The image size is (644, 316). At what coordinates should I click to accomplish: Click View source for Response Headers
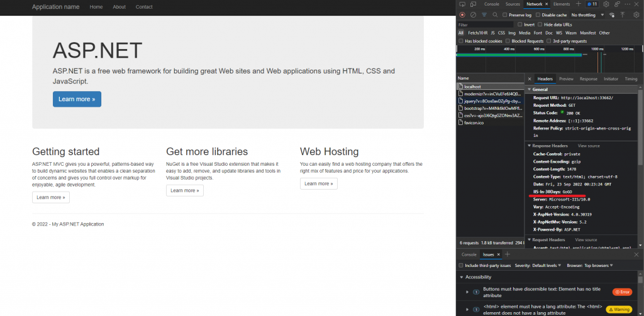(589, 146)
